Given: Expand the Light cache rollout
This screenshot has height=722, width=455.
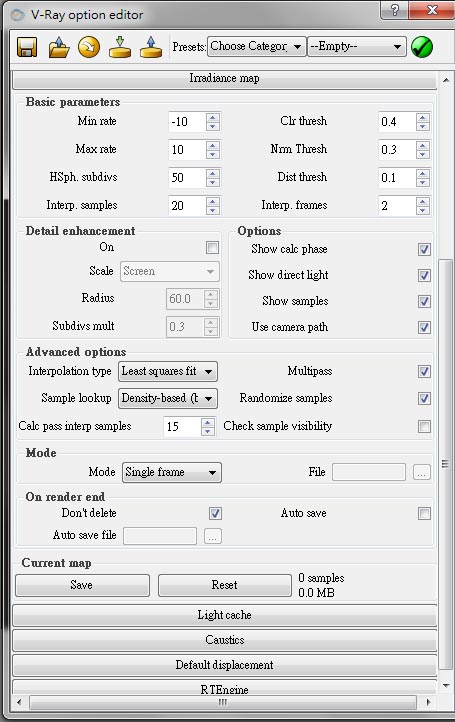Looking at the screenshot, I should 224,615.
